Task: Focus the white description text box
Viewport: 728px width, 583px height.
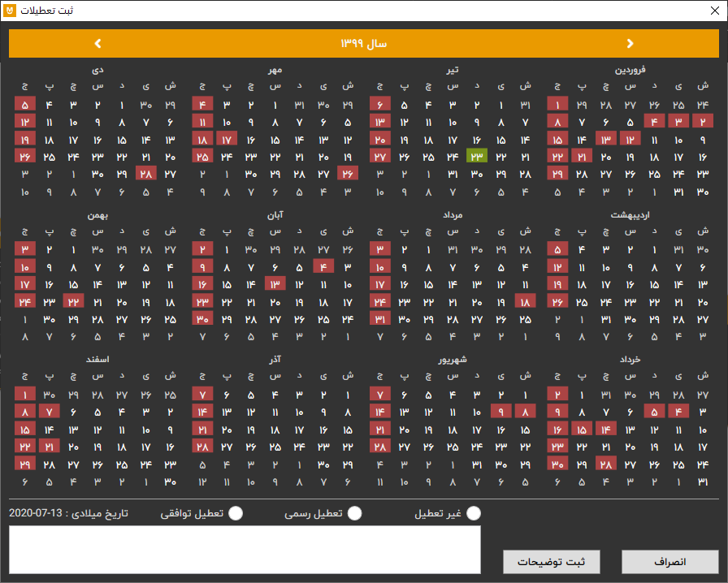Action: click(245, 550)
